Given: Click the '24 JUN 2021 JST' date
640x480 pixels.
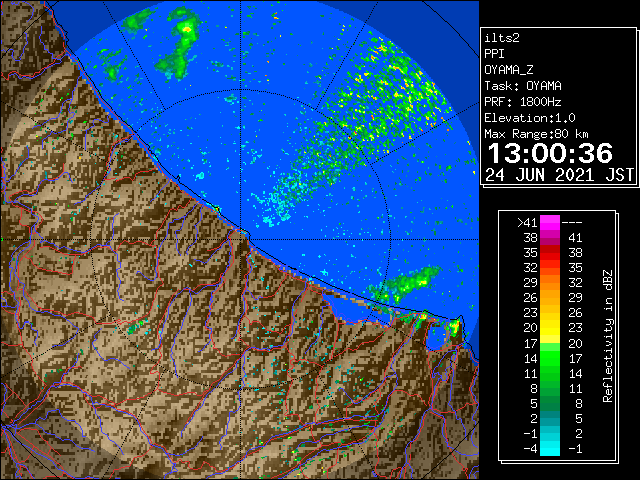Looking at the screenshot, I should 559,175.
